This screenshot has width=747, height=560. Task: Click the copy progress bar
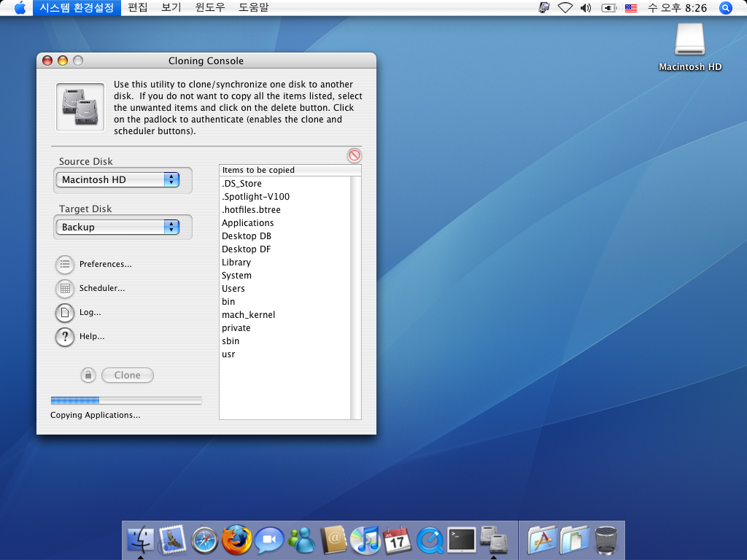coord(125,400)
